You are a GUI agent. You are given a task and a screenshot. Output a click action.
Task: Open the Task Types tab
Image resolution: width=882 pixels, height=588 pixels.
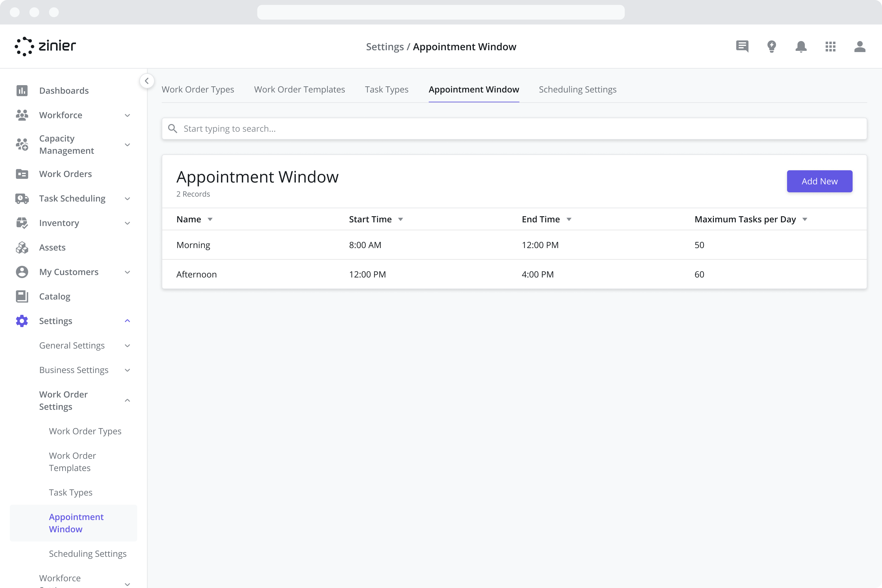pyautogui.click(x=386, y=89)
